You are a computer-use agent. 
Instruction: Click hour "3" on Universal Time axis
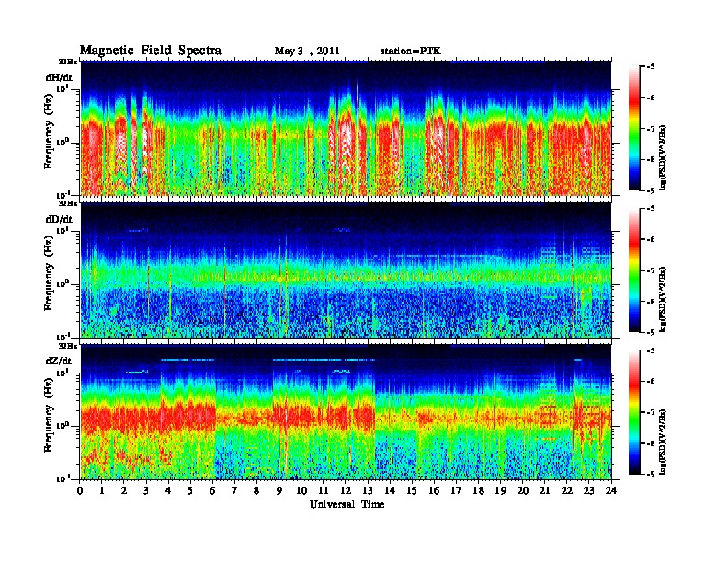coord(146,490)
